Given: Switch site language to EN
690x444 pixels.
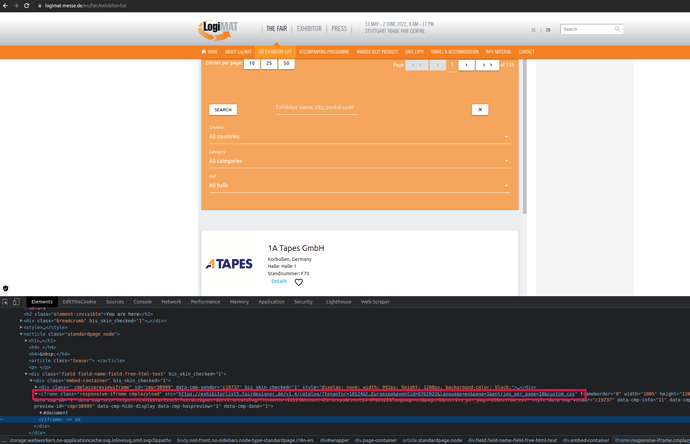Looking at the screenshot, I should pyautogui.click(x=548, y=30).
